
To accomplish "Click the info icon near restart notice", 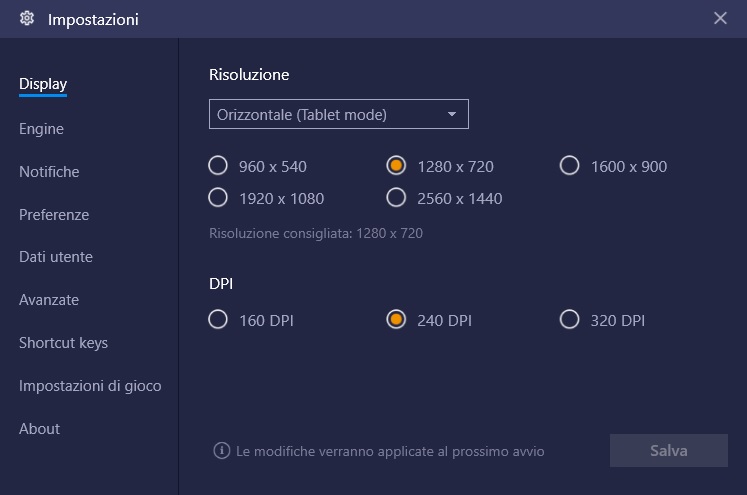I will pyautogui.click(x=222, y=451).
